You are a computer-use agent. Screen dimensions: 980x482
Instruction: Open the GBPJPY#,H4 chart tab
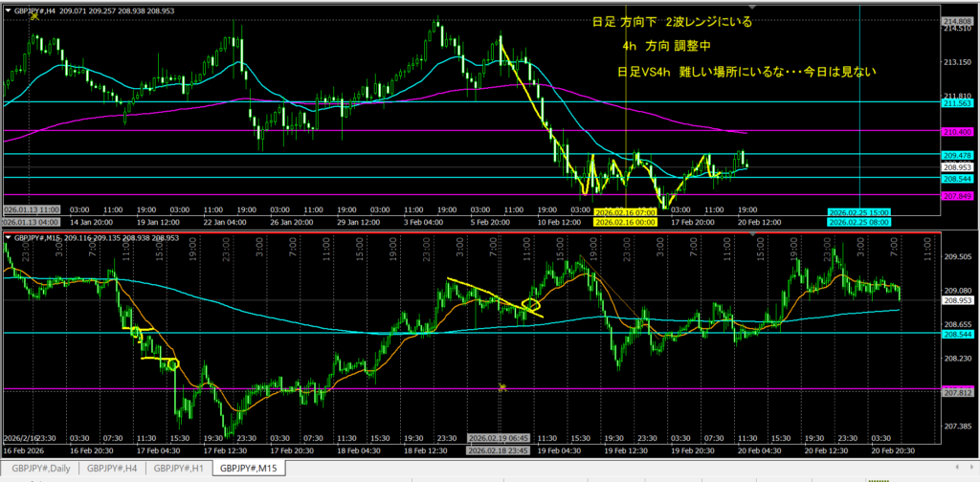pyautogui.click(x=113, y=469)
